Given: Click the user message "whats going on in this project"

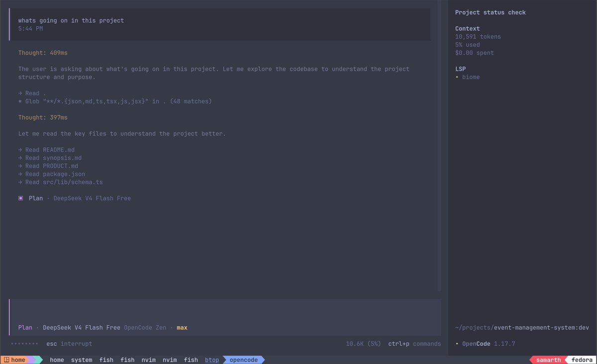Looking at the screenshot, I should [x=71, y=20].
